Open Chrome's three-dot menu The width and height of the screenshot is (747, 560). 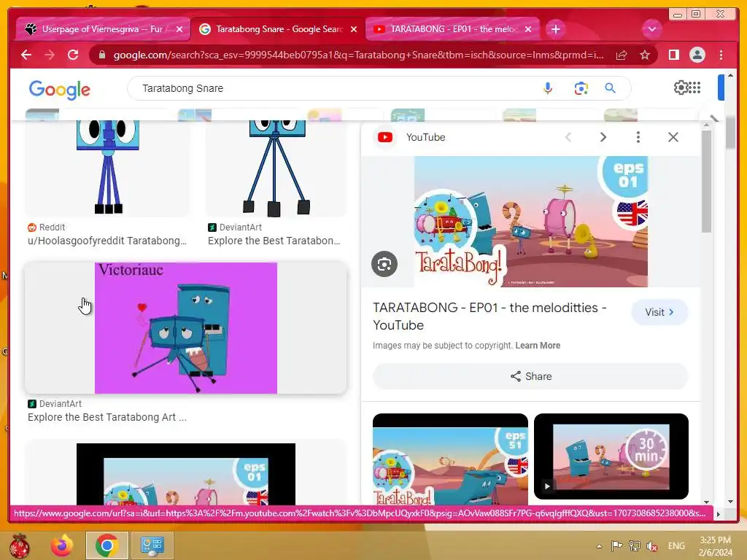tap(721, 55)
